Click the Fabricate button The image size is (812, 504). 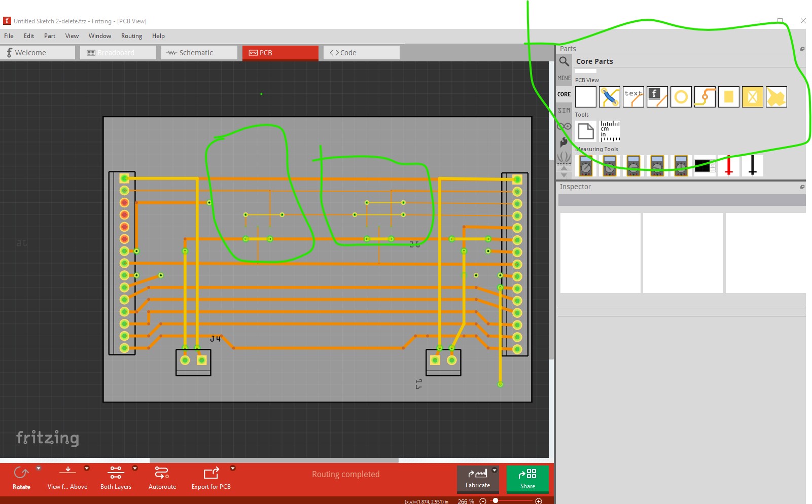(x=477, y=479)
